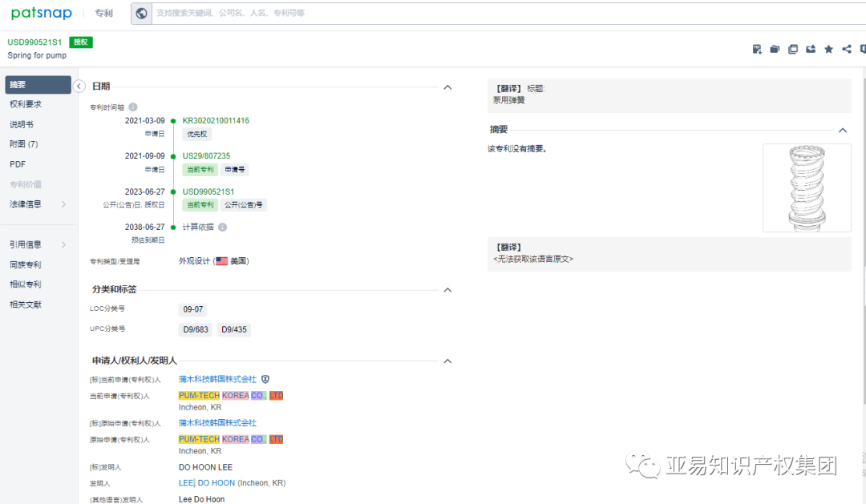
Task: Collapse the 分类和标签 section
Action: tap(448, 290)
